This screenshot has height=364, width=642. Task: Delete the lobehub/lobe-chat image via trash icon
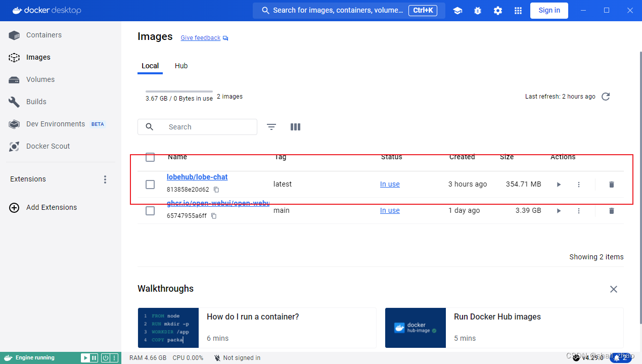pyautogui.click(x=611, y=185)
